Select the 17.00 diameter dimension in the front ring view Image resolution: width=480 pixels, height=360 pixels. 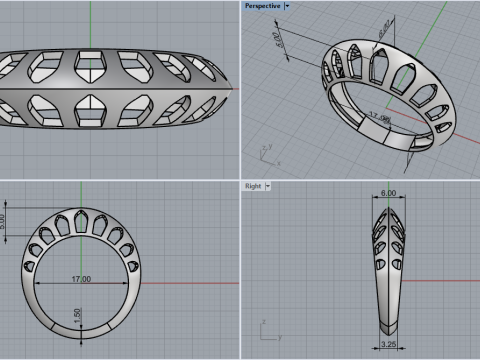(81, 279)
